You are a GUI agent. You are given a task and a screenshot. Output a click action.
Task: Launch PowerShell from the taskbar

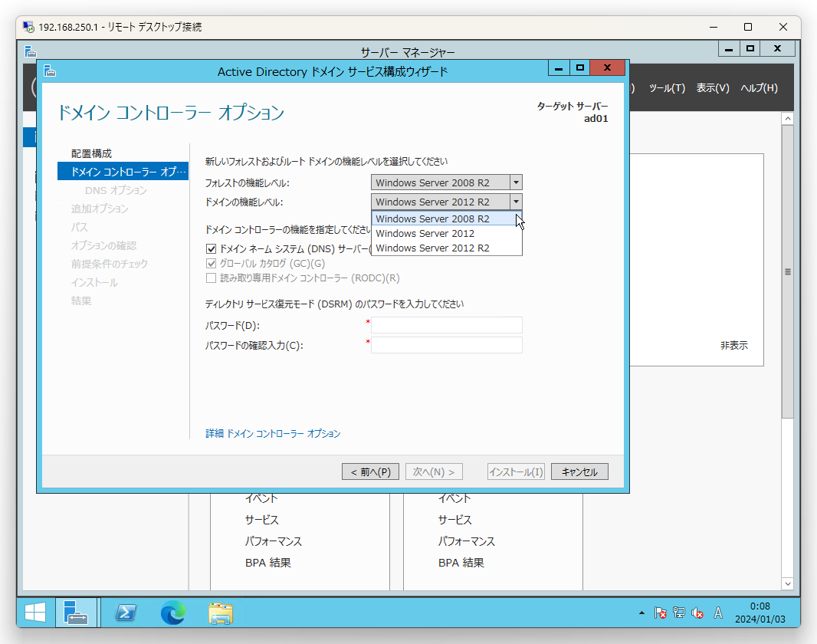click(126, 613)
